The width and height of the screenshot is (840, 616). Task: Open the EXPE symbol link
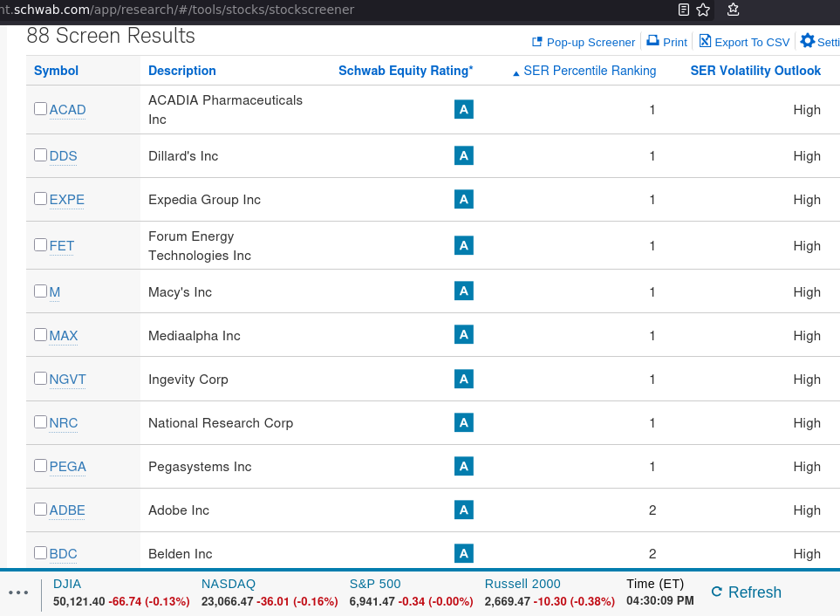point(67,200)
